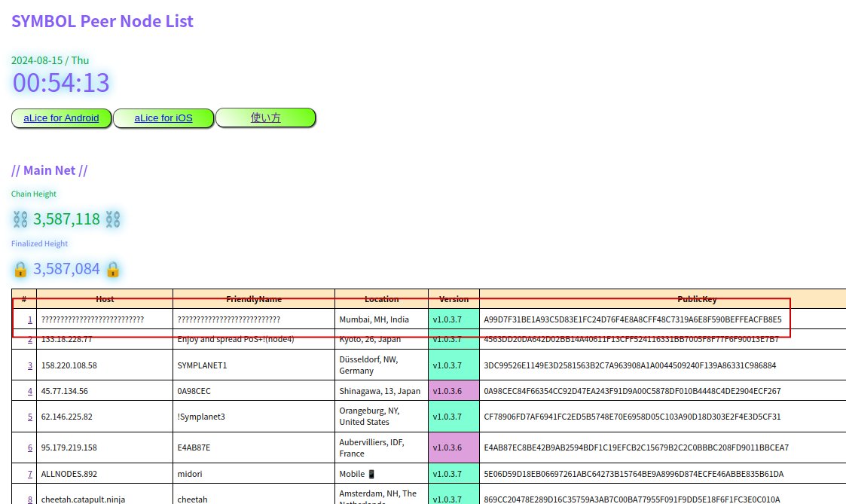Screen dimensions: 846x504
Task: Click public key starting 3DC99526E114
Action: [x=630, y=365]
